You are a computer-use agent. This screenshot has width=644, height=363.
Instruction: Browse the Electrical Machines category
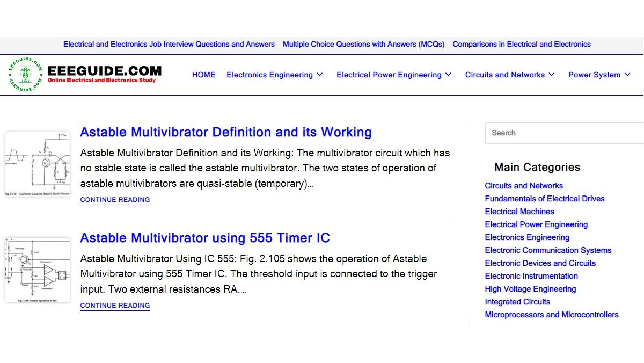coord(519,212)
